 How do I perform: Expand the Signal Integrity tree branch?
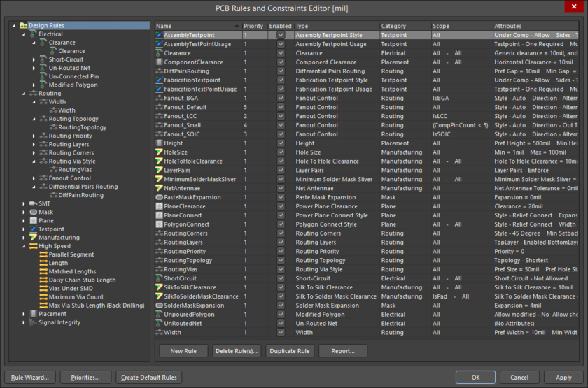click(24, 322)
